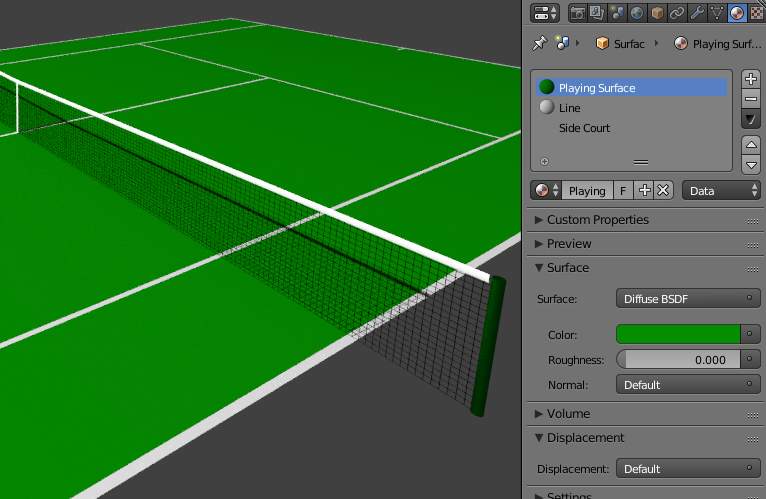Image resolution: width=766 pixels, height=499 pixels.
Task: Click the Preview panel drag grip
Action: pyautogui.click(x=753, y=246)
